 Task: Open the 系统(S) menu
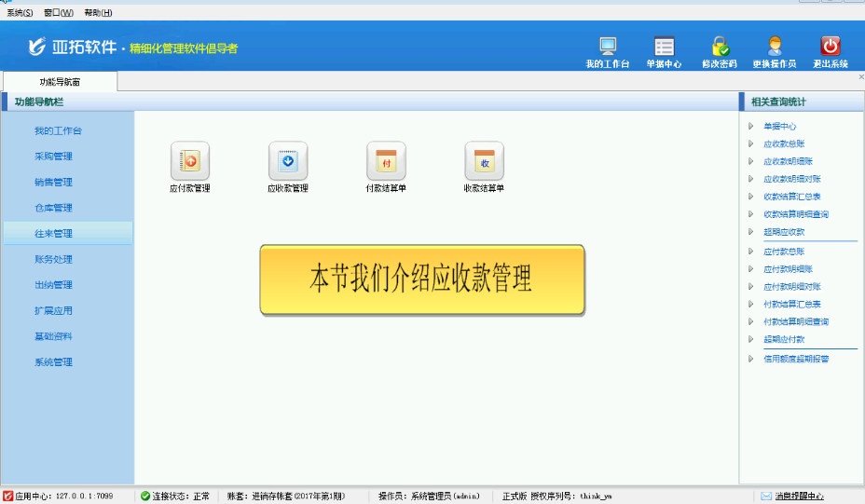20,13
